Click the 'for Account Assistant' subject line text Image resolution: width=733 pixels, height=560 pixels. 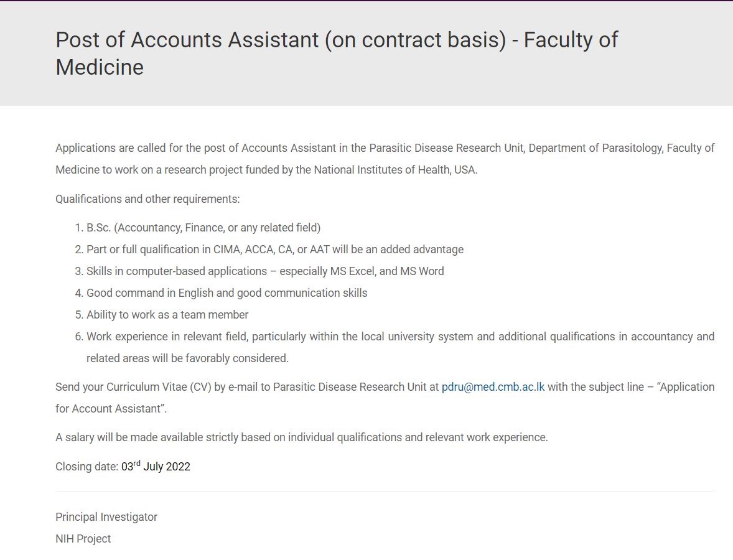[111, 409]
